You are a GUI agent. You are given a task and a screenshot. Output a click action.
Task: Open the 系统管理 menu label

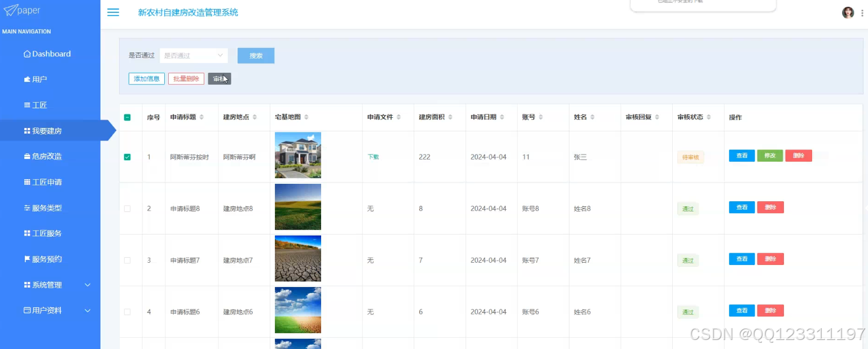pos(47,285)
